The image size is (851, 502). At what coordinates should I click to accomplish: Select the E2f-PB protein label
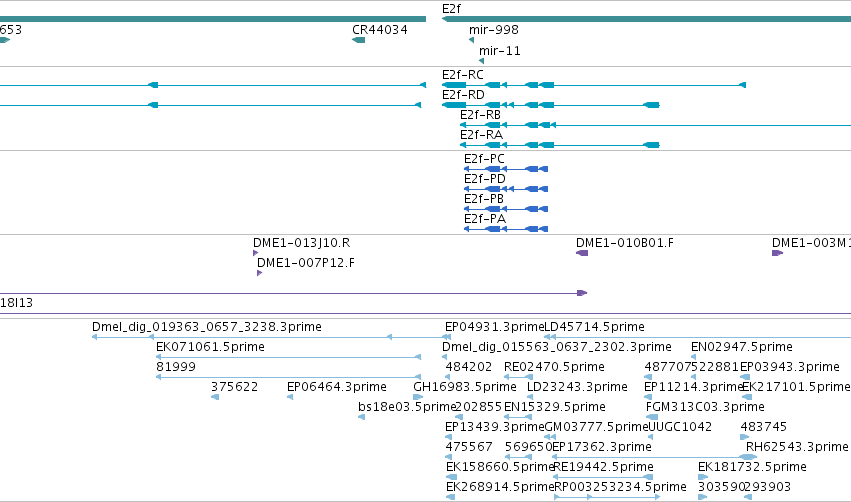point(484,199)
